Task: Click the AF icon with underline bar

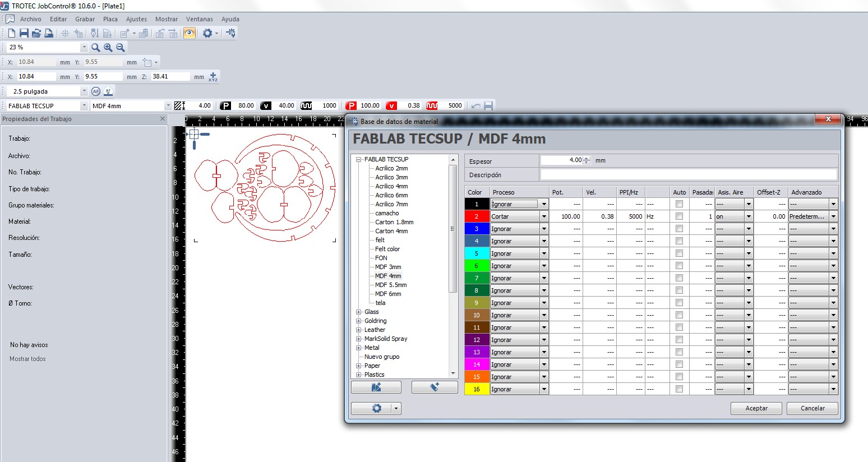Action: [109, 91]
